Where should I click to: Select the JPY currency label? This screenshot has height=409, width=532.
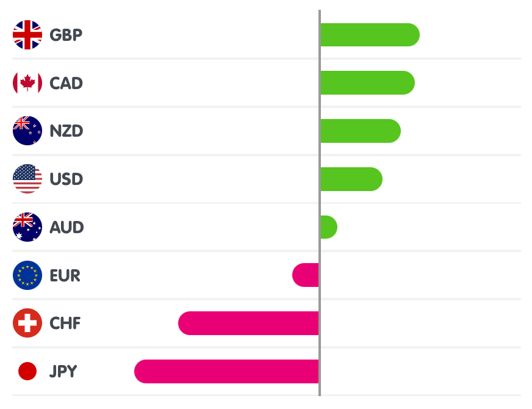[63, 371]
